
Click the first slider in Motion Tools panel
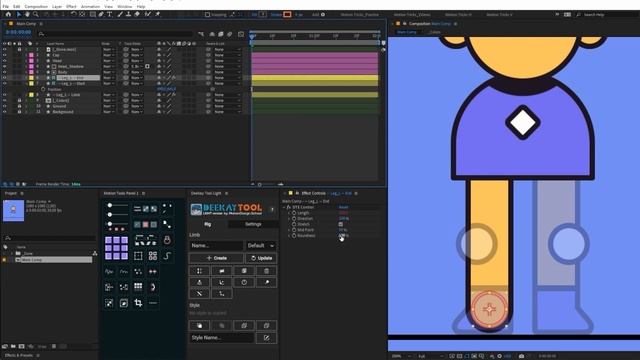pos(117,205)
